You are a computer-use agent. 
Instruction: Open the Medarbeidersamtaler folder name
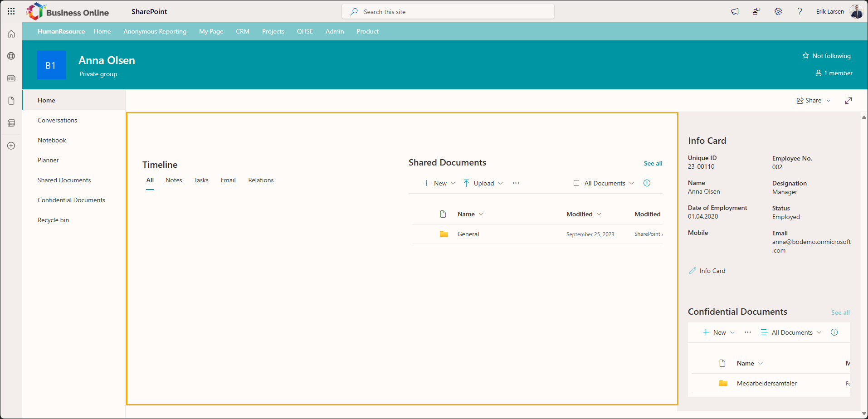[x=767, y=383]
